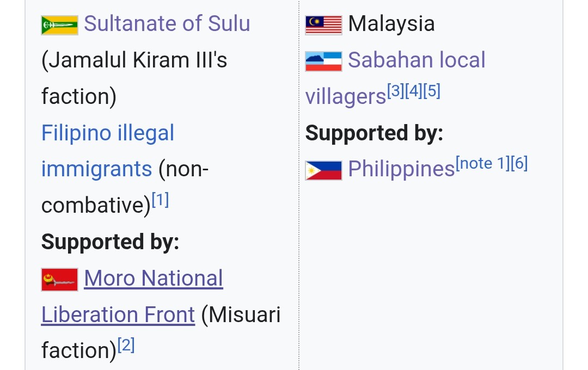Viewport: 588px width, 370px height.
Task: Jump to citation [3] after villagers
Action: pos(396,91)
